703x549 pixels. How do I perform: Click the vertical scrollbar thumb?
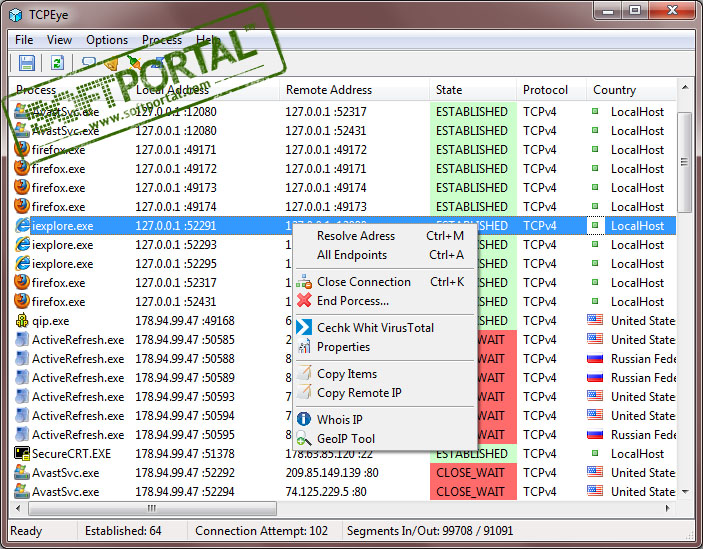684,162
